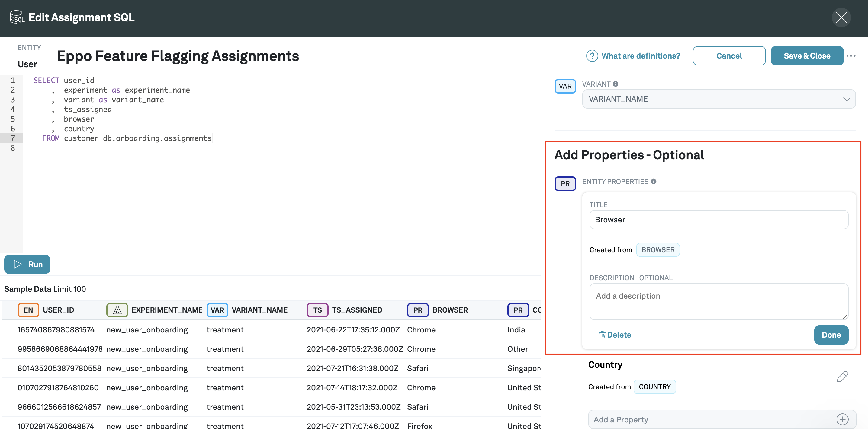Screen dimensions: 868x429
Task: Click user id 8014352053879780558 cell
Action: point(59,368)
